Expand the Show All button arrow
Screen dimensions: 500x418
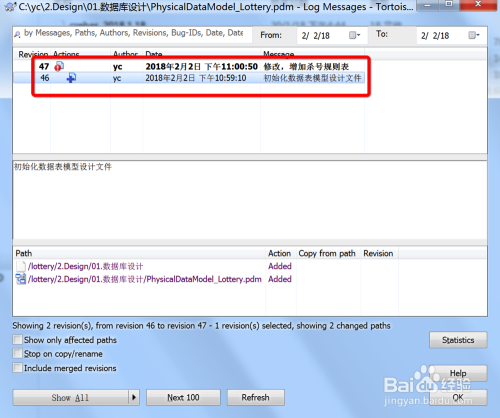pyautogui.click(x=134, y=397)
